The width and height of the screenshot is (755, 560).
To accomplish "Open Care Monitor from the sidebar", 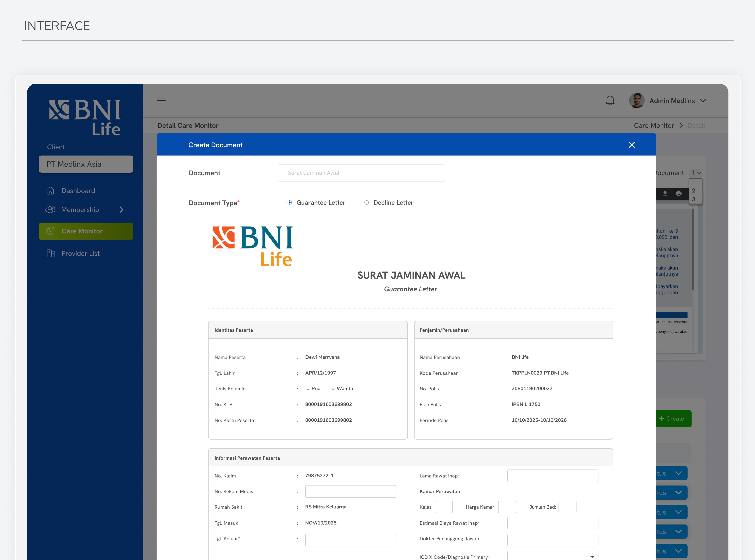I will coord(86,231).
